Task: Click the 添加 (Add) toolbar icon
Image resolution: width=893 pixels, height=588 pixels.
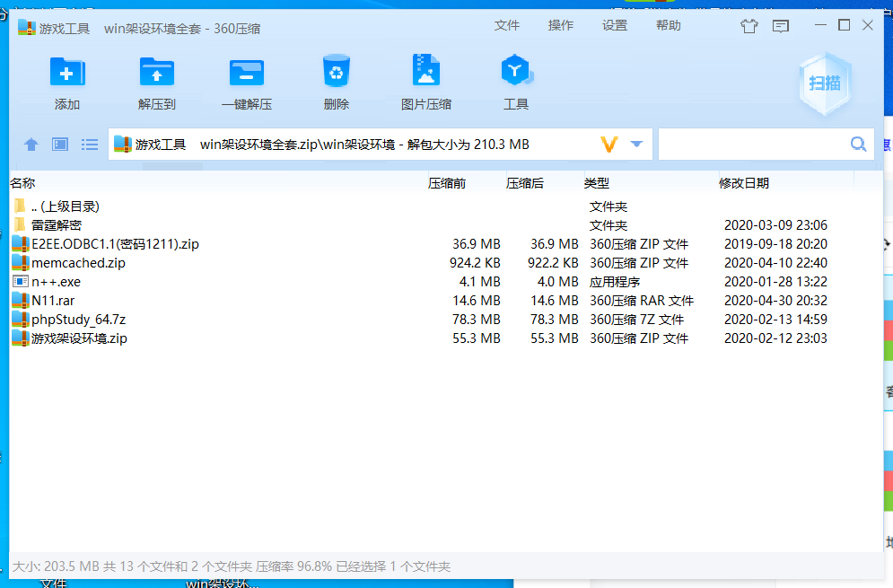Action: click(67, 72)
